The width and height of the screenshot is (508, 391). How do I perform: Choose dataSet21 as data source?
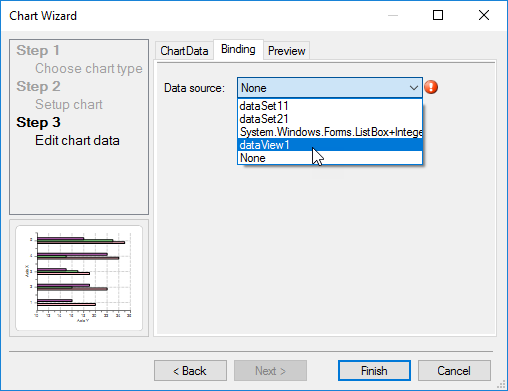[x=330, y=119]
